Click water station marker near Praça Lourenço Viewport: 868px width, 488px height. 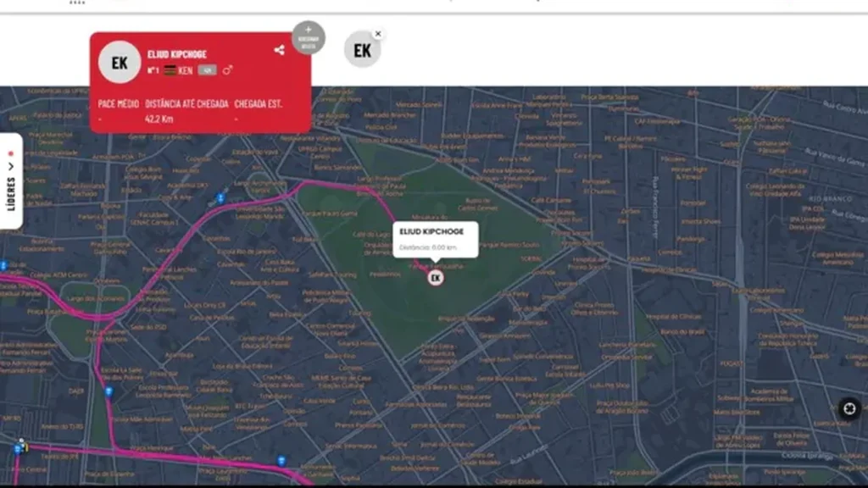(x=281, y=460)
